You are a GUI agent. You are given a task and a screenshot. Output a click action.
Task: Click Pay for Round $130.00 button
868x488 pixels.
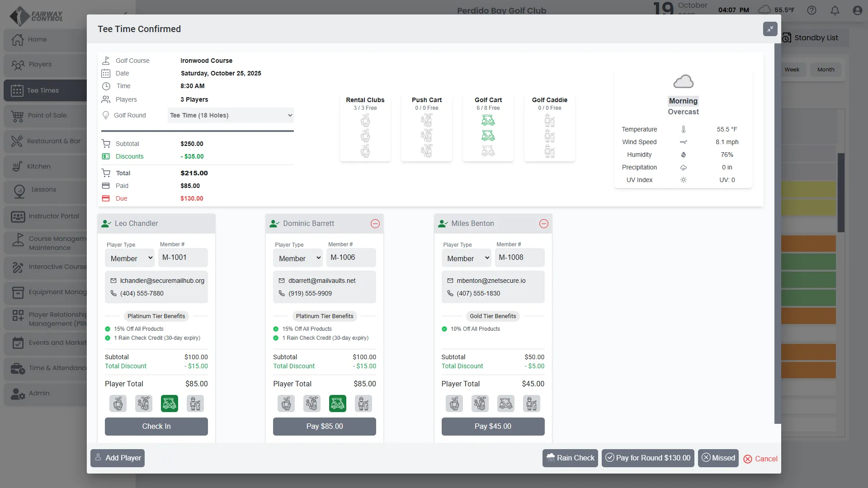(x=648, y=458)
